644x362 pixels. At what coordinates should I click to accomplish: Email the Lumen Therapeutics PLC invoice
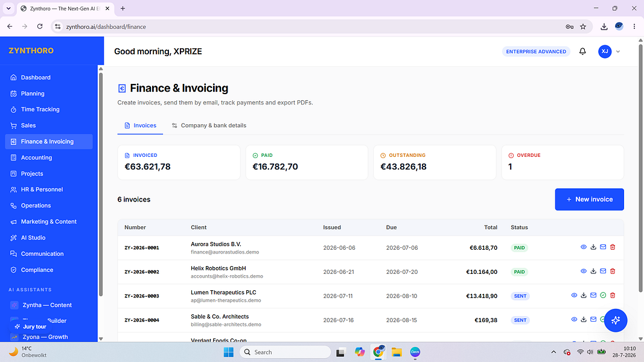593,296
